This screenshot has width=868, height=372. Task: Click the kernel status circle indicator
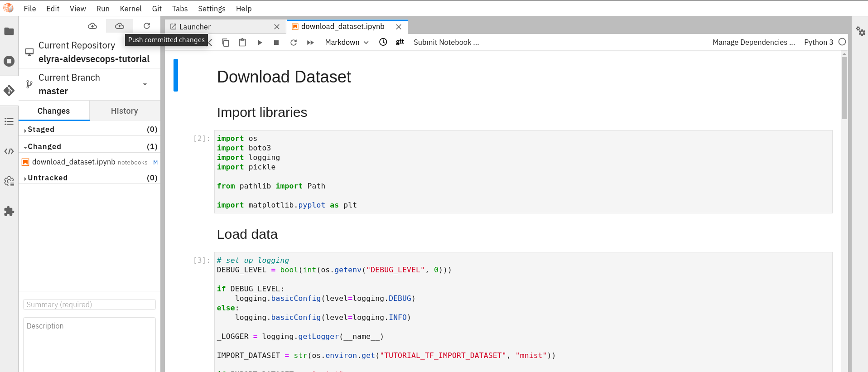pos(842,42)
